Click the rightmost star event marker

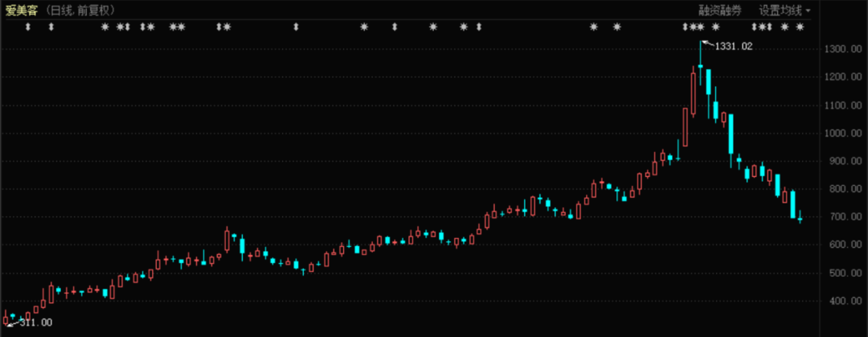[800, 27]
